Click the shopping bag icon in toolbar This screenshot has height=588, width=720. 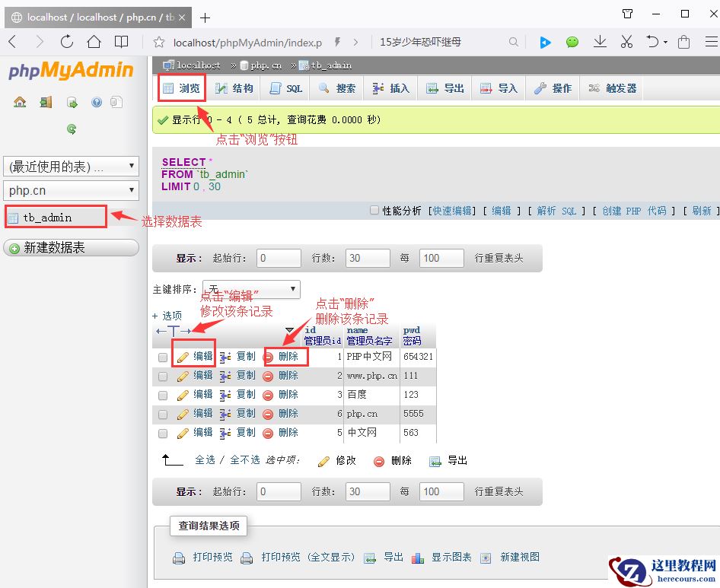tap(683, 42)
